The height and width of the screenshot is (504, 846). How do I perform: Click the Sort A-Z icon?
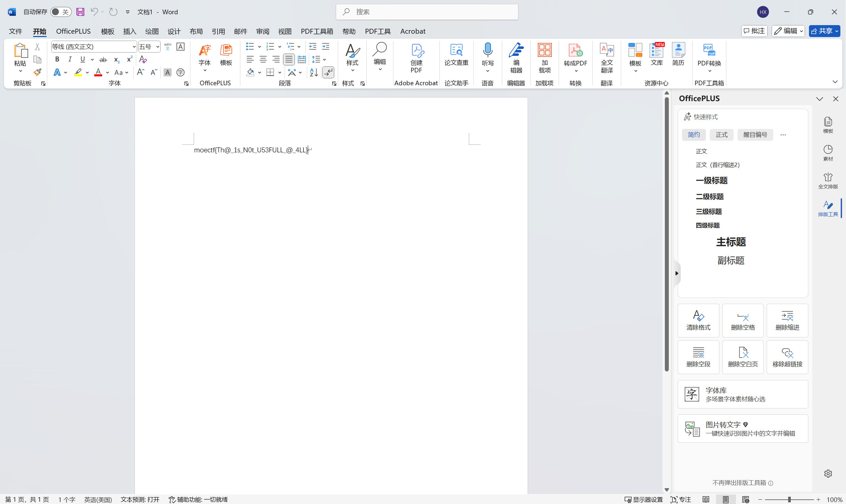(314, 72)
